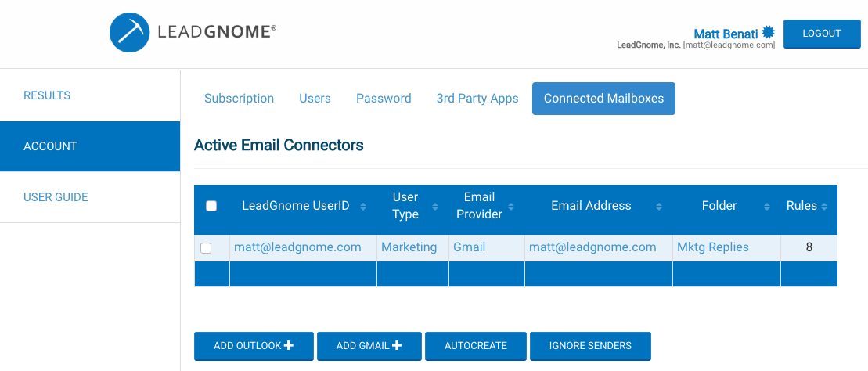Screen dimensions: 868x371
Task: Click the Matt Benati profile name
Action: (x=726, y=33)
